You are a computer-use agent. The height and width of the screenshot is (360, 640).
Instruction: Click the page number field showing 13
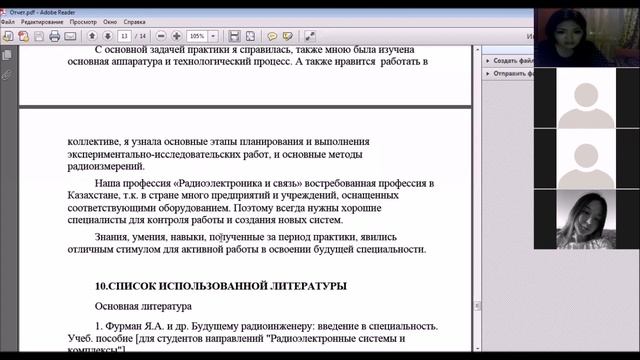(x=124, y=36)
